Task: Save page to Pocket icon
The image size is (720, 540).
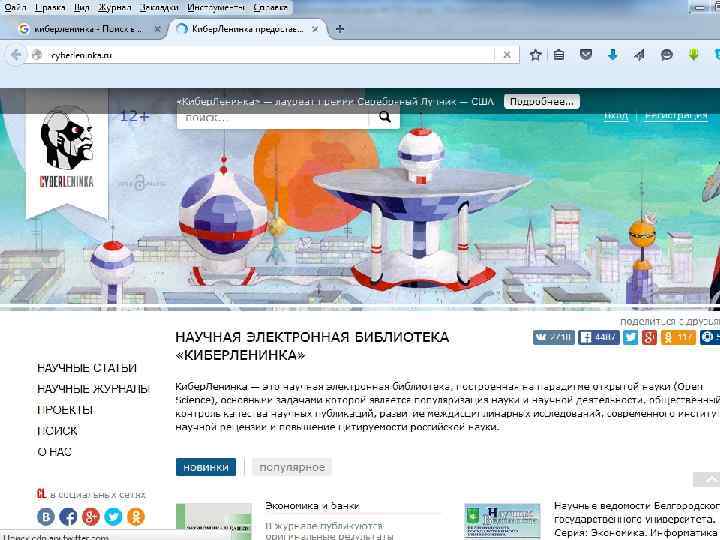Action: coord(585,55)
